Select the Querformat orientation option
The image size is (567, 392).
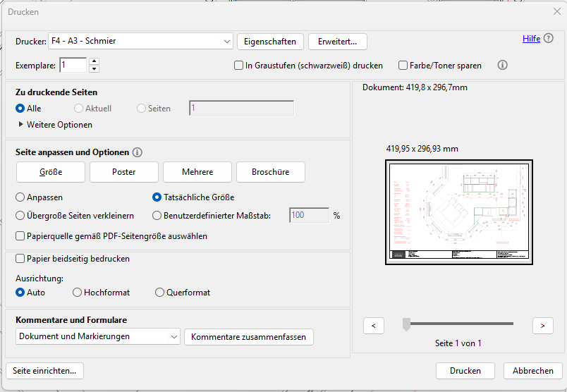coord(160,293)
